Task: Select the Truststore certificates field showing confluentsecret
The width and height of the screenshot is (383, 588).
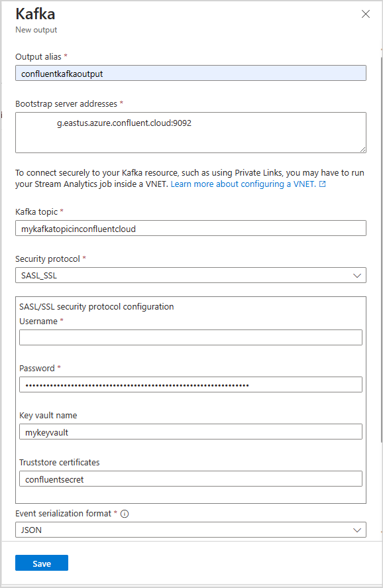Action: (190, 478)
